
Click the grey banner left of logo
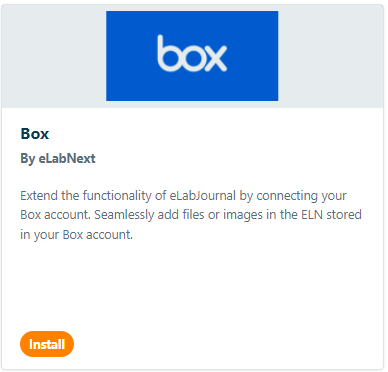pyautogui.click(x=54, y=56)
